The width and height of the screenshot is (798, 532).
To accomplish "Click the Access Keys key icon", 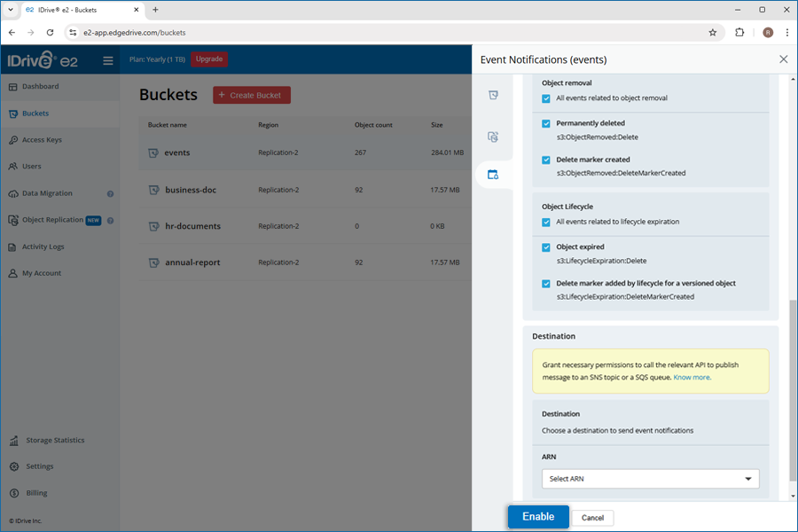I will (x=13, y=140).
